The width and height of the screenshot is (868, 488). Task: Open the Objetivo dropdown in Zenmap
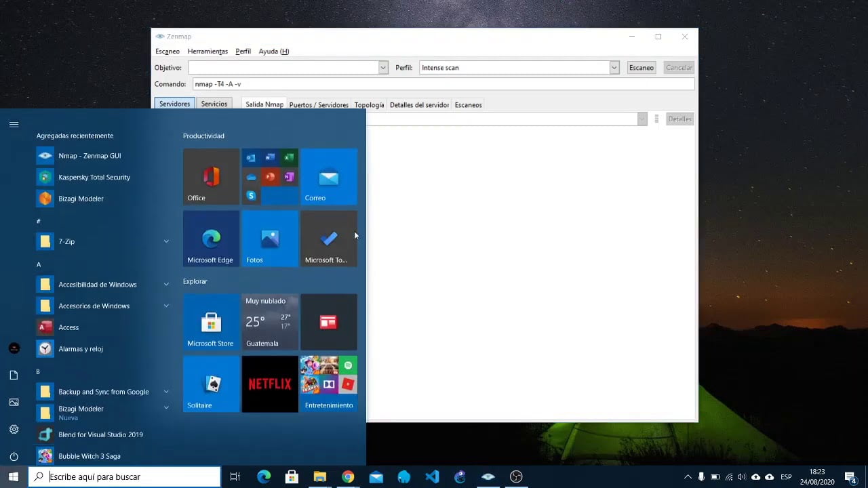click(383, 68)
